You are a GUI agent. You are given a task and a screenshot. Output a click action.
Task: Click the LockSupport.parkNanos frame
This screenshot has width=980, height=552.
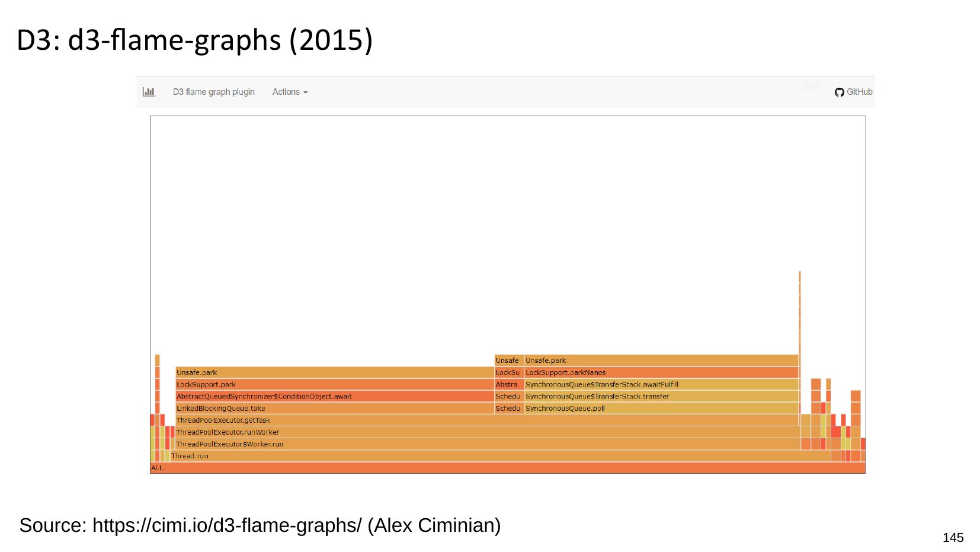[661, 373]
